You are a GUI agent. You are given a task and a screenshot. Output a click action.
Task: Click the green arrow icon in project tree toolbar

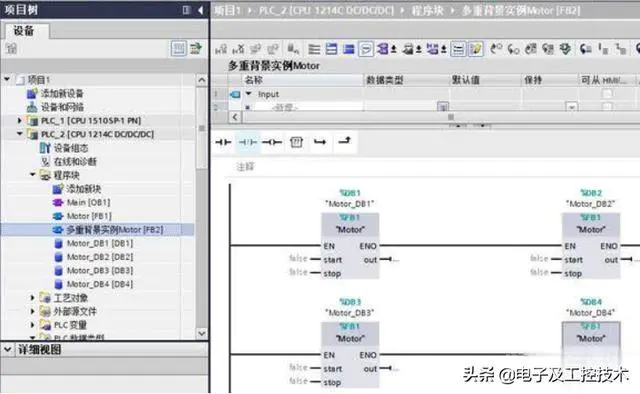click(x=196, y=49)
